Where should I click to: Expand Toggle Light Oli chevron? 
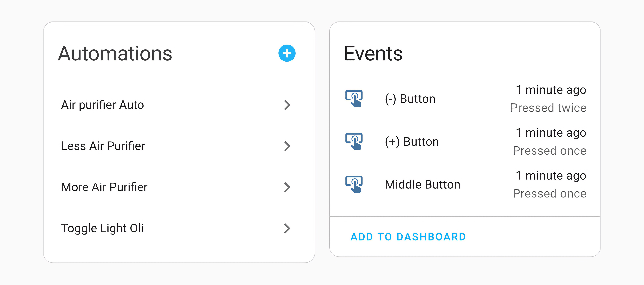(287, 228)
